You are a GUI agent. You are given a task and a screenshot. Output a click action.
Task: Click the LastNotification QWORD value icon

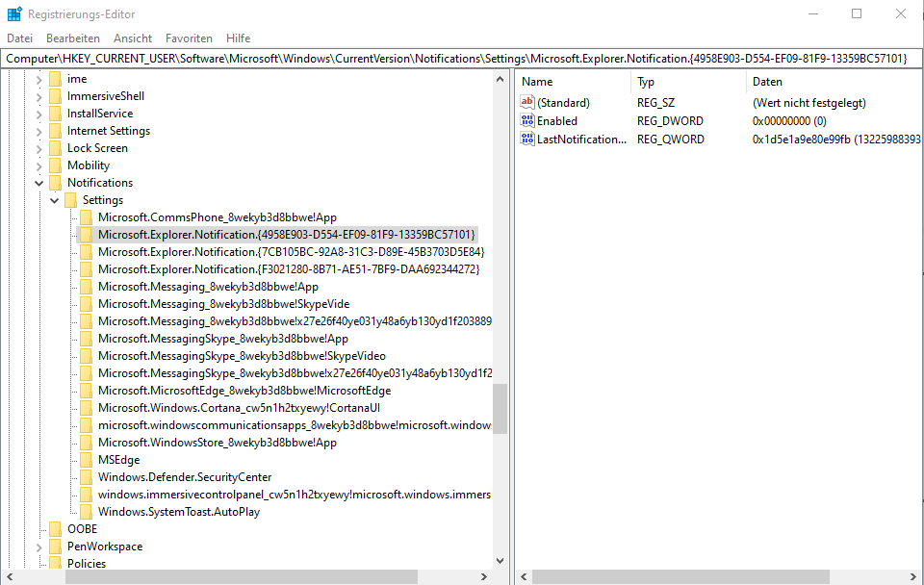point(527,139)
